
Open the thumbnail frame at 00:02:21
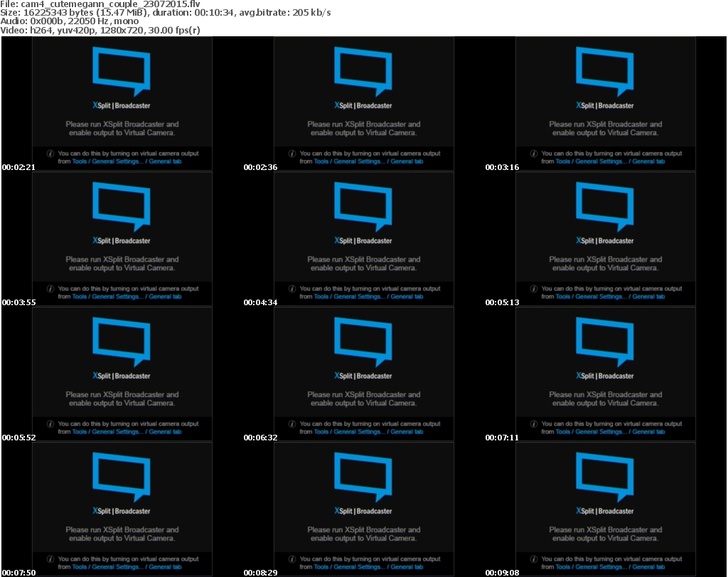tap(122, 104)
